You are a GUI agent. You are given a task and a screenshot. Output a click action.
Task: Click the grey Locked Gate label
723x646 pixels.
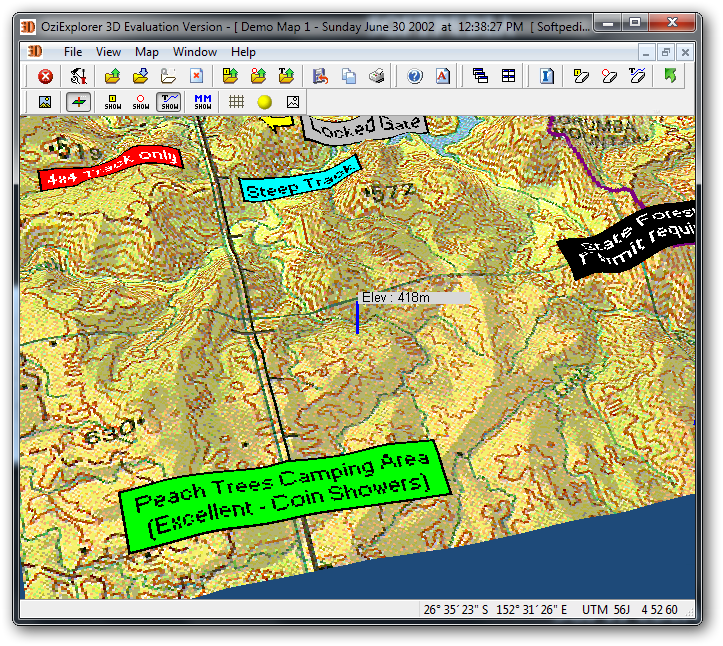364,128
